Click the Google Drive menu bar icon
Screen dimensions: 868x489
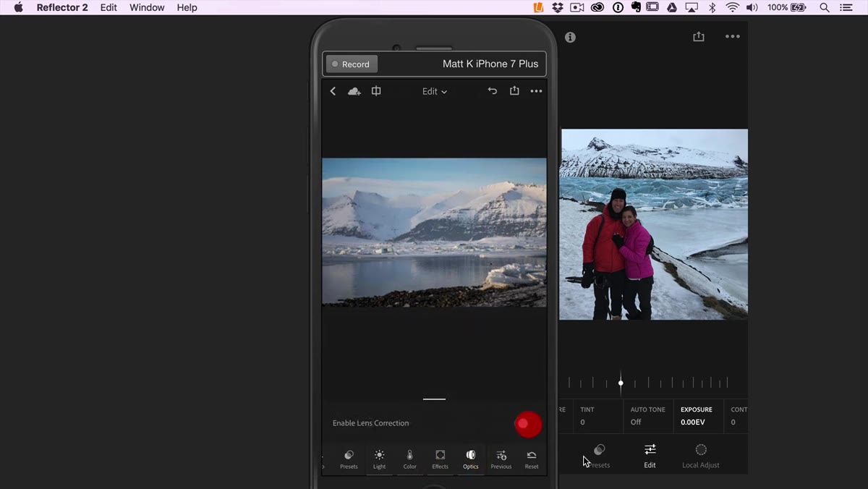point(672,7)
